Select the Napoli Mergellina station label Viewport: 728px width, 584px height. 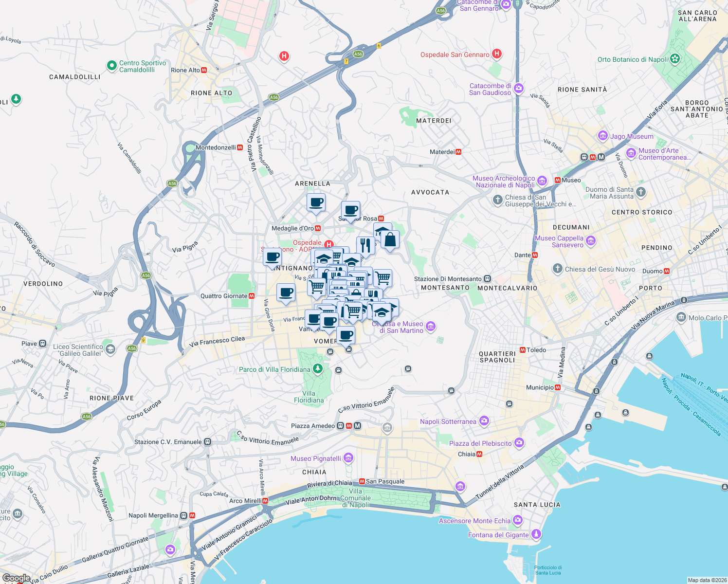tap(153, 515)
